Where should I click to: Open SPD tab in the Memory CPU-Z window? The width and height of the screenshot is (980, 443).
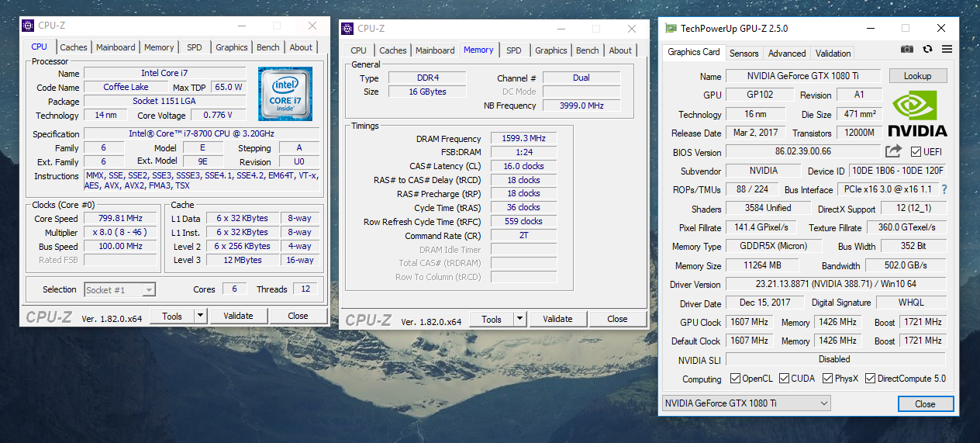coord(514,50)
